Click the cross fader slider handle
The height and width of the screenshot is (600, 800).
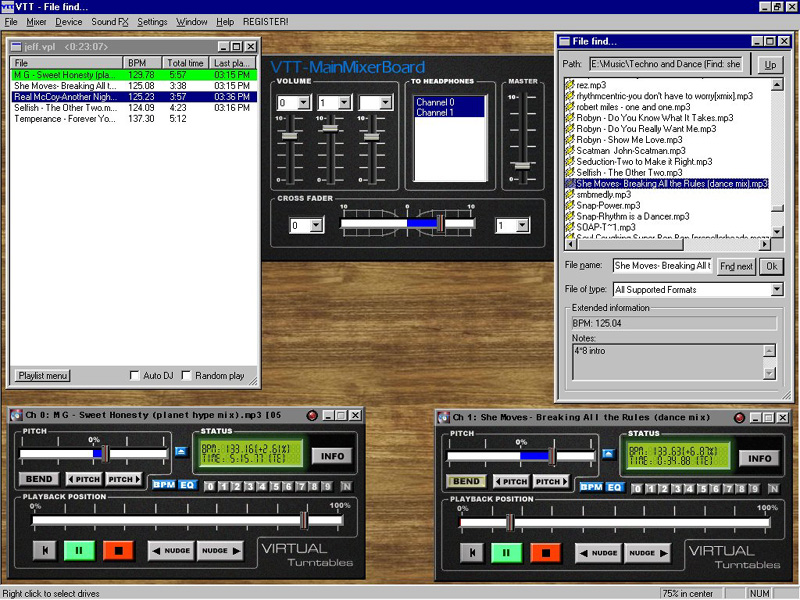tap(440, 223)
